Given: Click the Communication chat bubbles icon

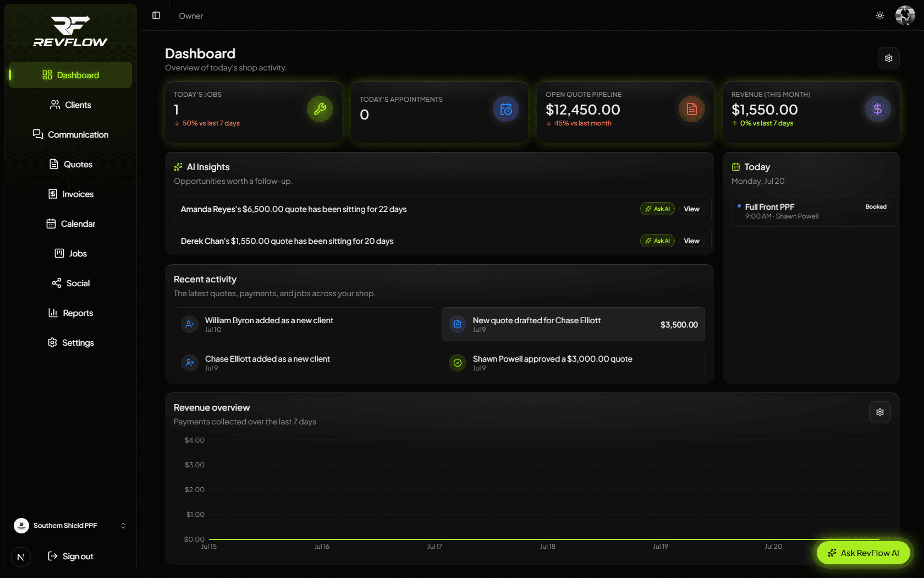Looking at the screenshot, I should coord(38,134).
